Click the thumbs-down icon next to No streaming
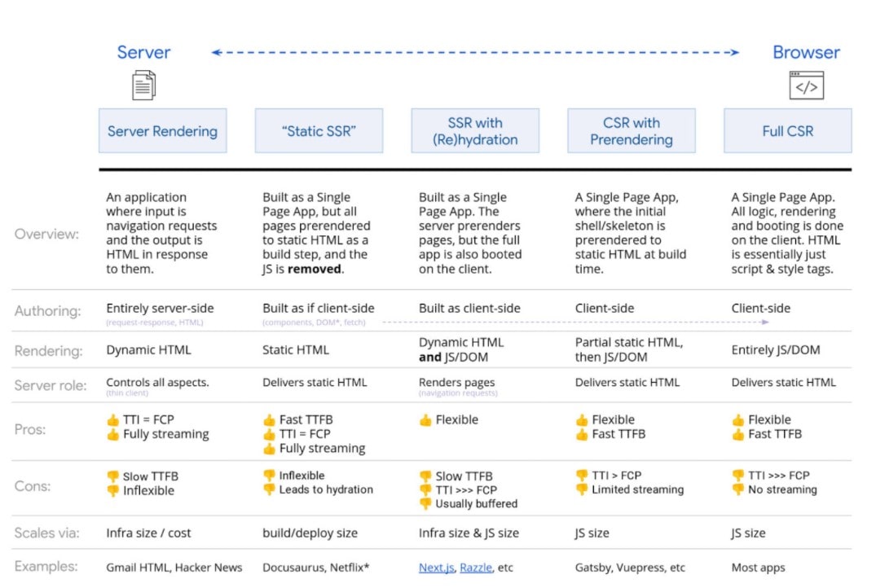The width and height of the screenshot is (876, 588). point(737,489)
